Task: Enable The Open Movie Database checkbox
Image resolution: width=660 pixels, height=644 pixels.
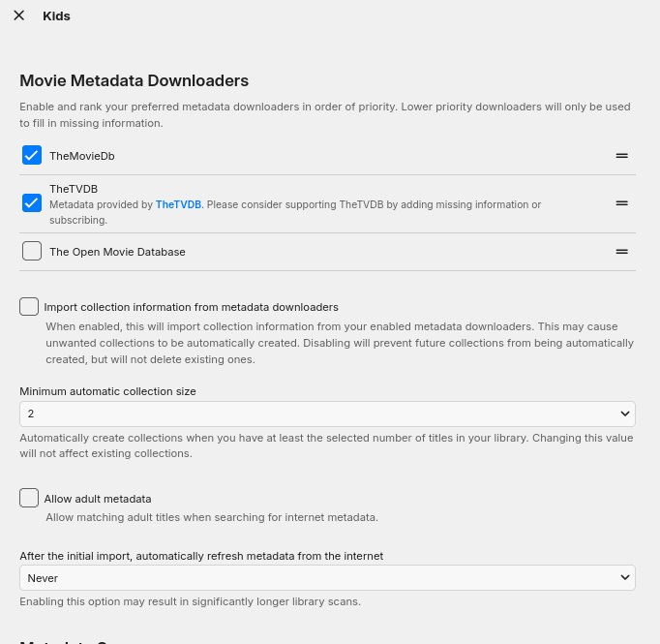Action: click(32, 252)
